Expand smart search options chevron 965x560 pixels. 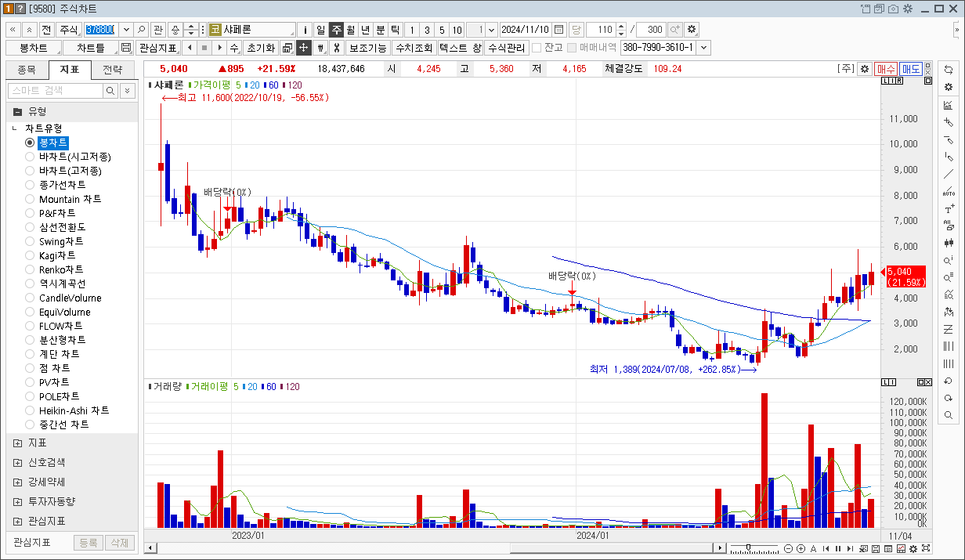(128, 91)
